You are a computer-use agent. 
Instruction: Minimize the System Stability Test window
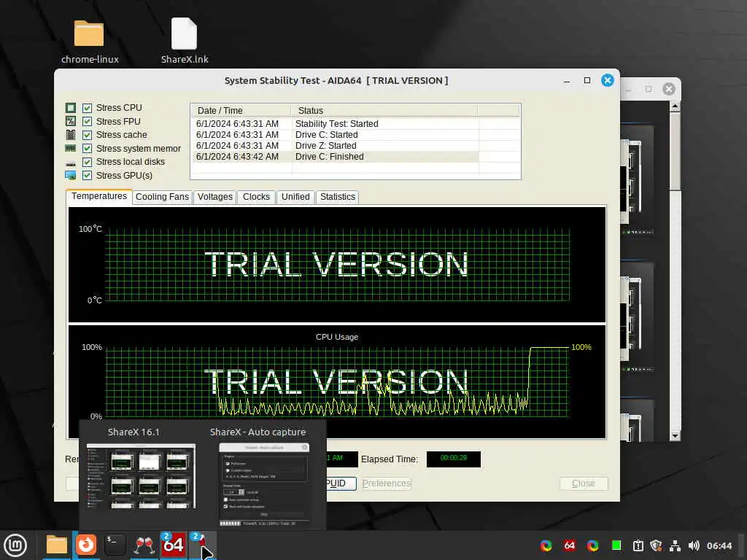(x=566, y=80)
